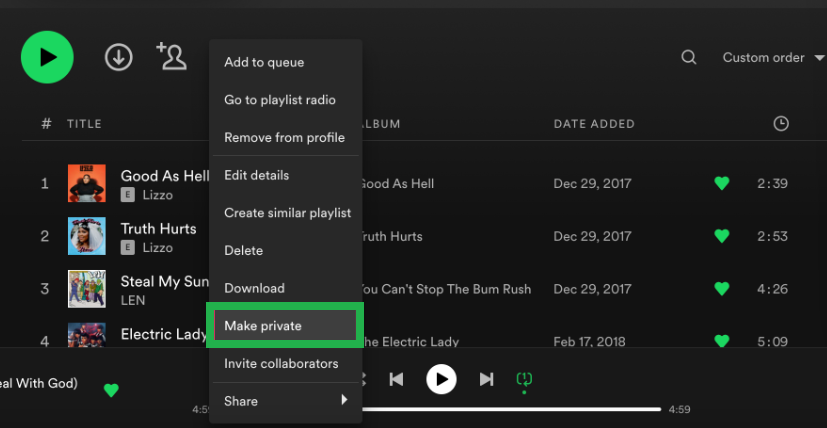Select Remove from profile menu entry

[285, 138]
